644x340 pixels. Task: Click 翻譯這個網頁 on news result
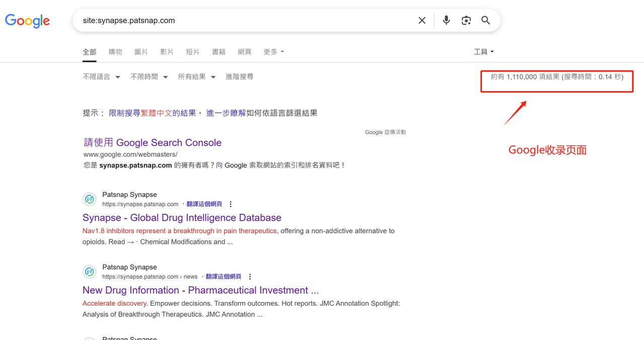click(x=223, y=277)
